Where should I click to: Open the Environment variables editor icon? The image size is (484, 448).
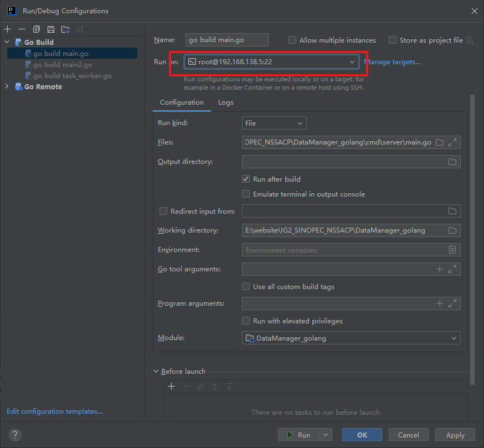click(x=452, y=250)
